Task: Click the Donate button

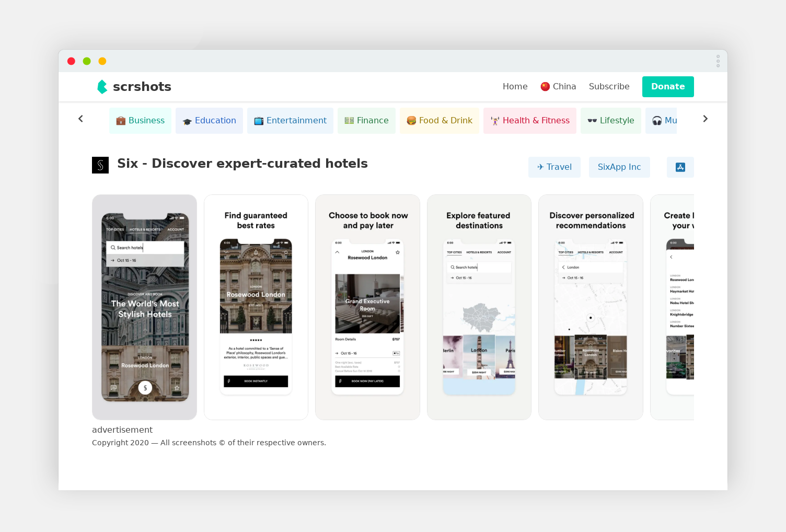Action: tap(668, 87)
